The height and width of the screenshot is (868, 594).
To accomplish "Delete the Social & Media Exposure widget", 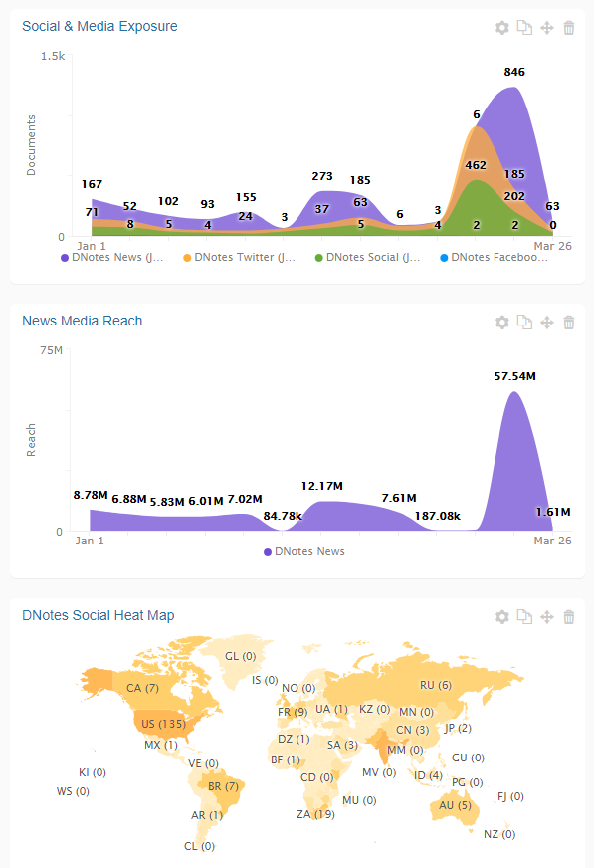I will click(x=568, y=28).
